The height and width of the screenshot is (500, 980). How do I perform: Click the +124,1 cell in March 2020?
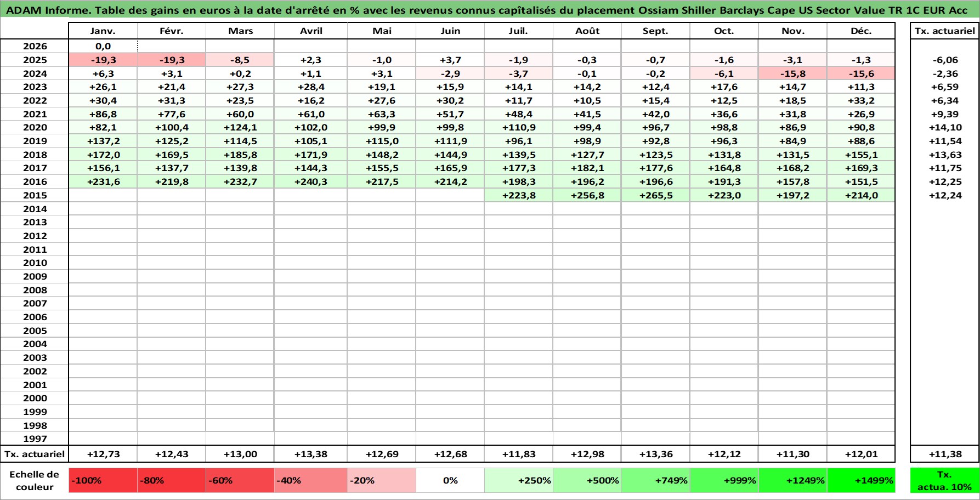[x=240, y=127]
